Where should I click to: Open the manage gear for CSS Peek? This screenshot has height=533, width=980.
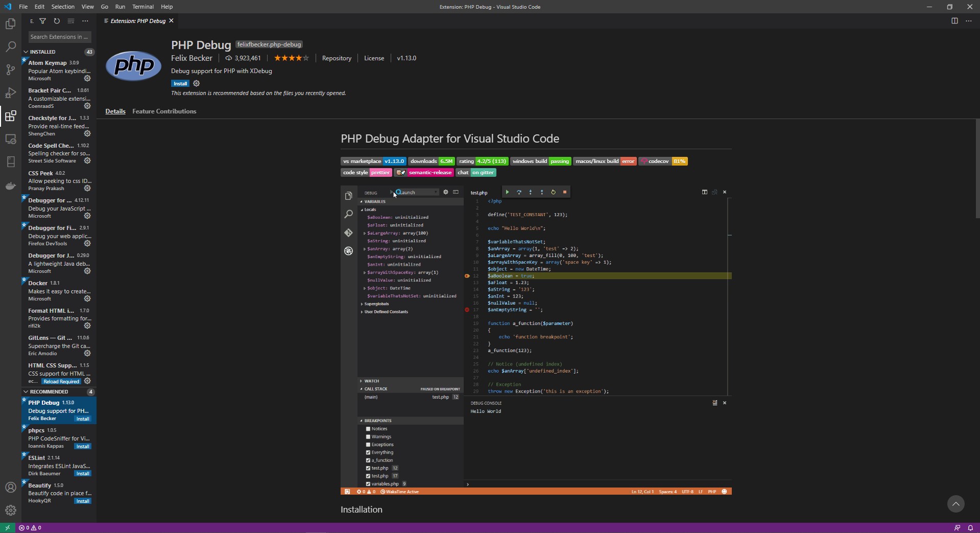(87, 189)
